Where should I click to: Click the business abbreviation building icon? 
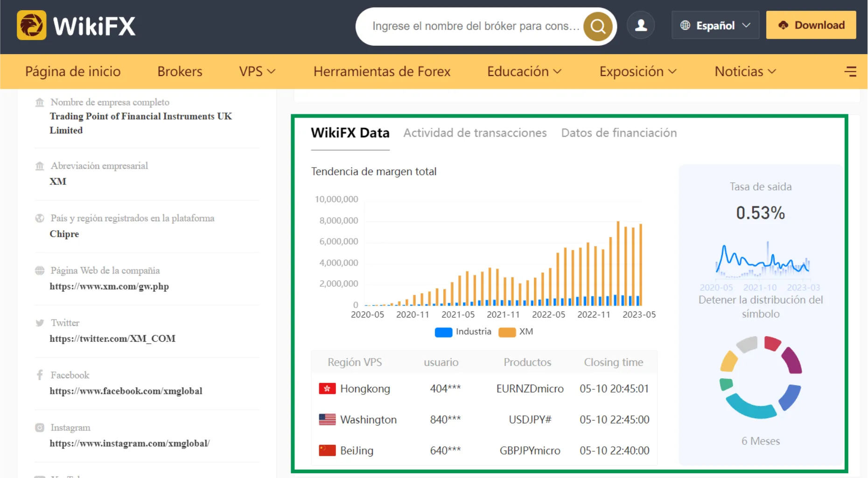[40, 166]
